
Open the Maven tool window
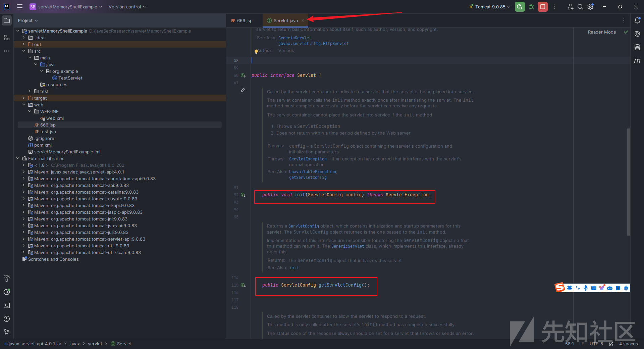click(637, 61)
